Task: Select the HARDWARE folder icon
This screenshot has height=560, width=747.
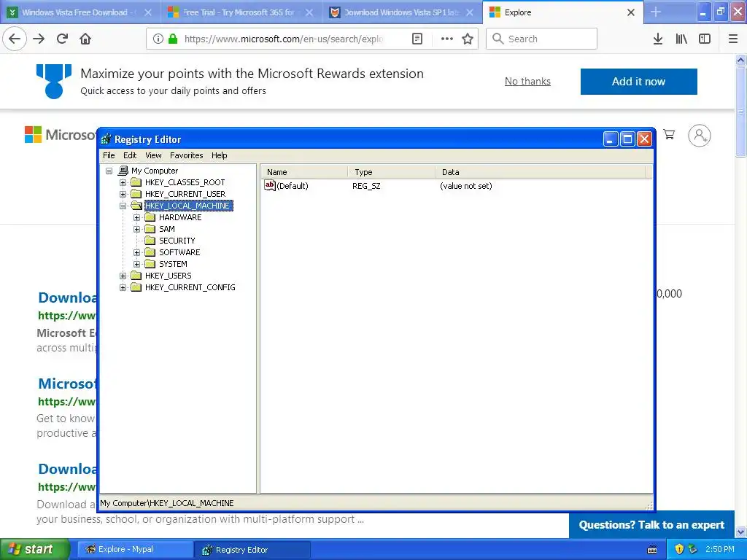Action: 150,217
